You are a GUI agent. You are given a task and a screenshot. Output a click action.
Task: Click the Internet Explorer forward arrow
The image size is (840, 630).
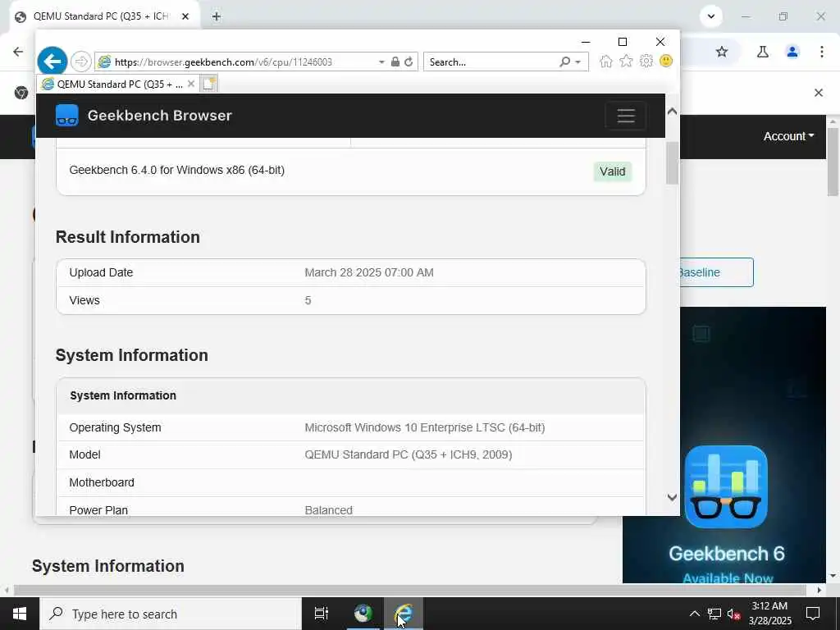[x=81, y=62]
